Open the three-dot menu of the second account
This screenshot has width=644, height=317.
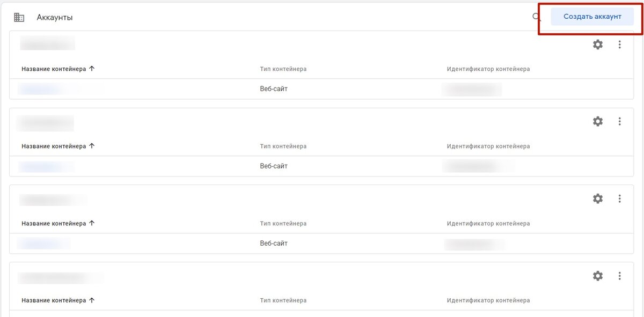click(620, 121)
